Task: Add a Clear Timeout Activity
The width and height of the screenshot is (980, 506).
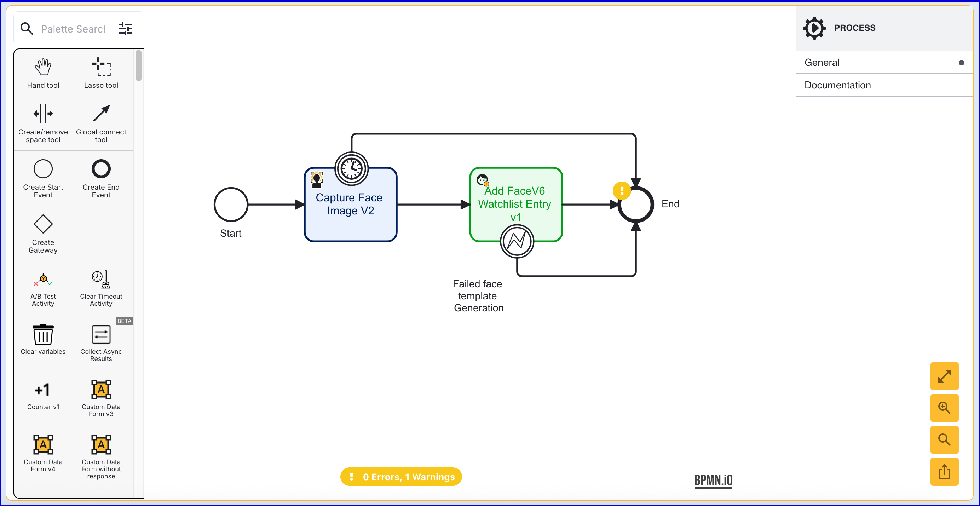Action: (x=101, y=280)
